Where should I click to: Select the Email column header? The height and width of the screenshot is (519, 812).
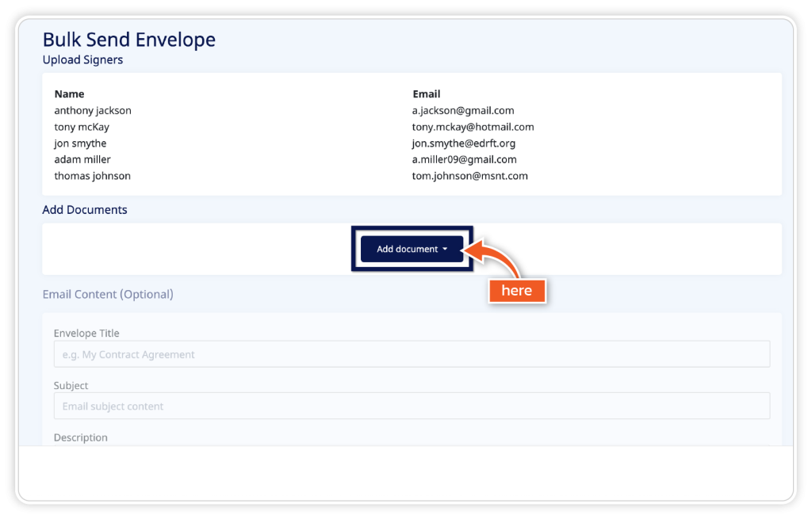[x=426, y=93]
